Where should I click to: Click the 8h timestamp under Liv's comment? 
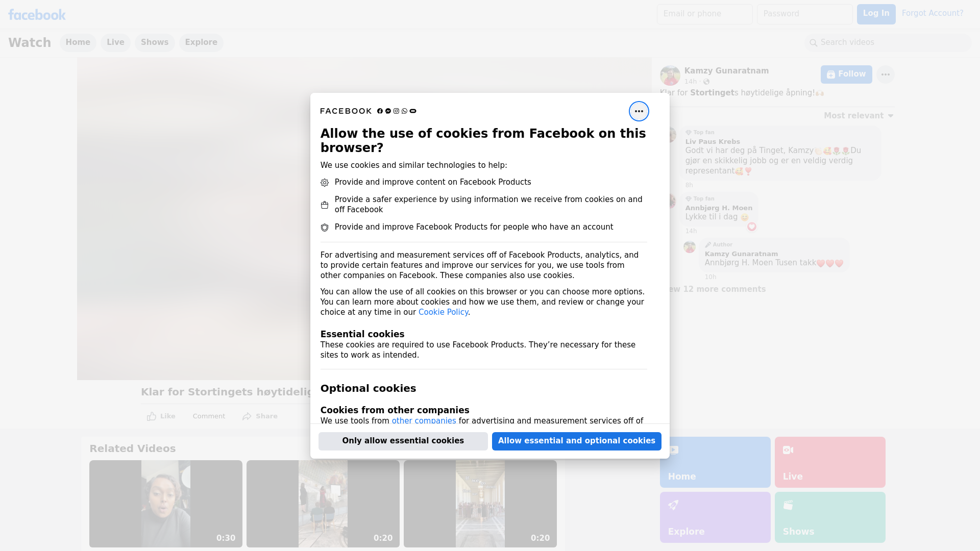coord(689,185)
